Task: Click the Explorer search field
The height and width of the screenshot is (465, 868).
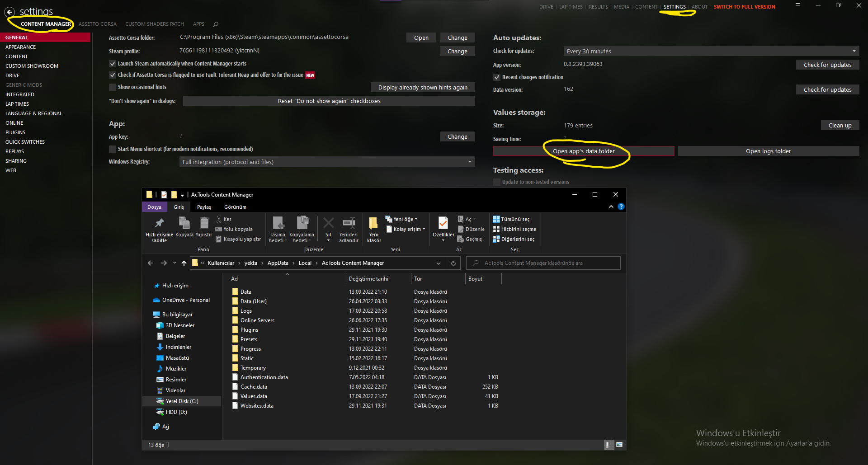Action: 543,263
